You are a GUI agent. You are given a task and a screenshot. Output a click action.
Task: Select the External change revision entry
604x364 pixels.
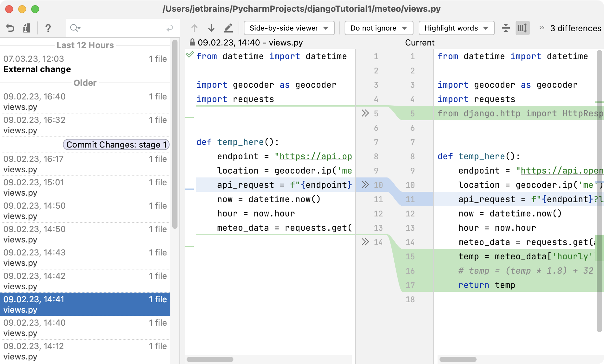[85, 64]
